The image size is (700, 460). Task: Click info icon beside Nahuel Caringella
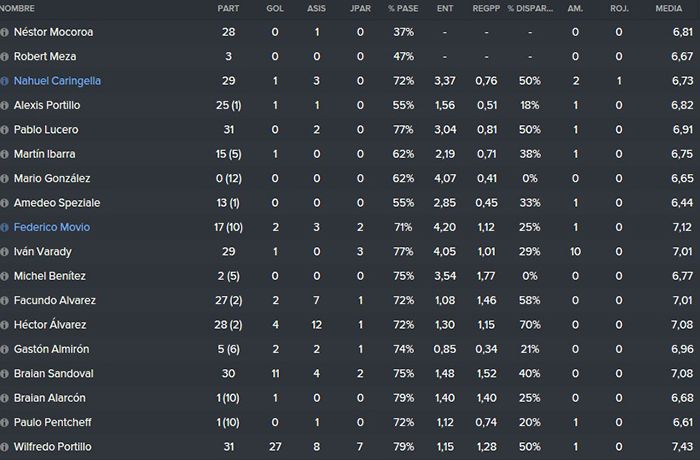pyautogui.click(x=4, y=81)
